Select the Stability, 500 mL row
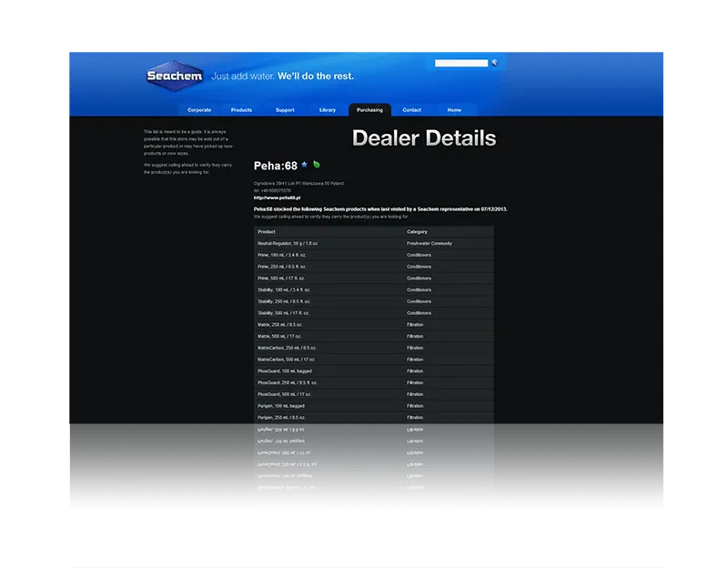Viewport: 728px width, 568px height. (x=374, y=313)
